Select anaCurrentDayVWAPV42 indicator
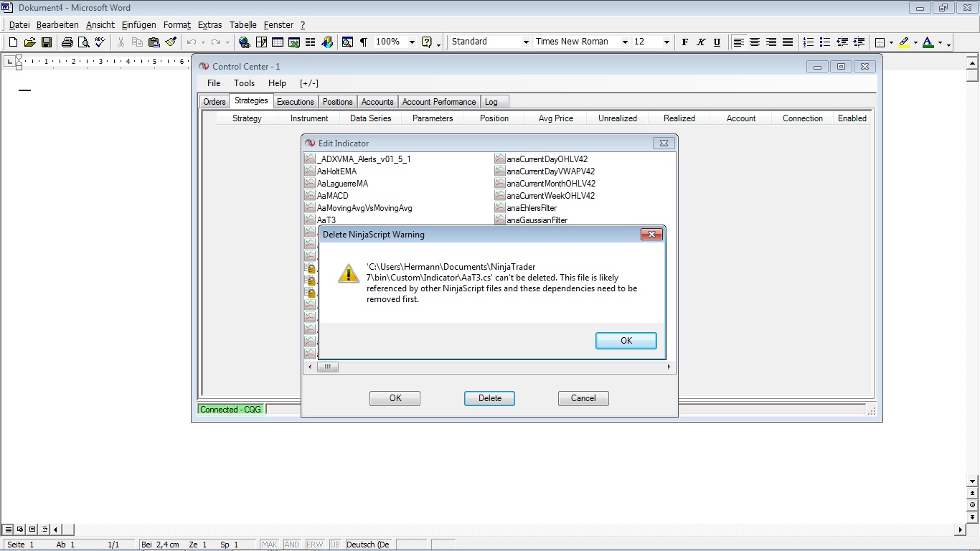This screenshot has width=980, height=551. click(550, 171)
